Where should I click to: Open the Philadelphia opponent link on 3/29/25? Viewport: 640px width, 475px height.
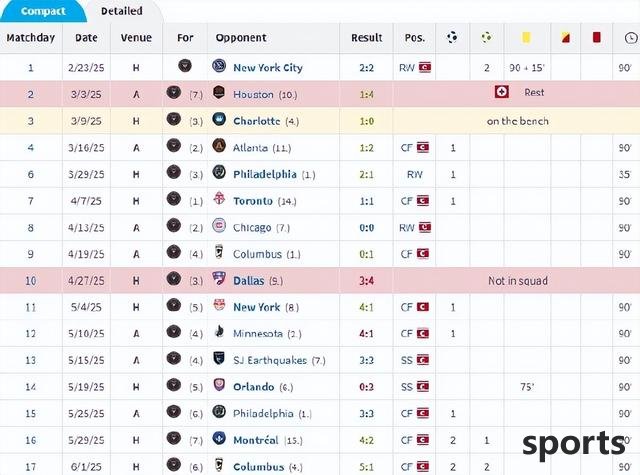(x=264, y=174)
